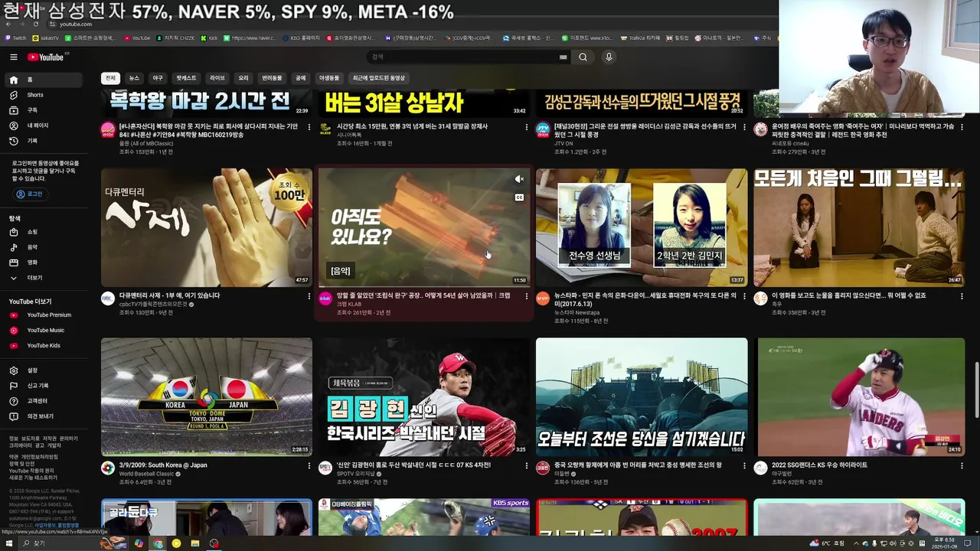
Task: Select the 공예 filter chip
Action: [300, 78]
